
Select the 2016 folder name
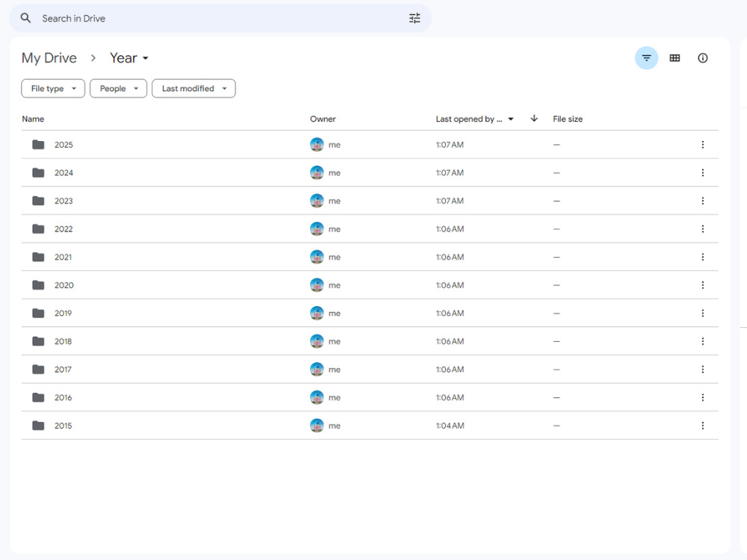coord(63,398)
